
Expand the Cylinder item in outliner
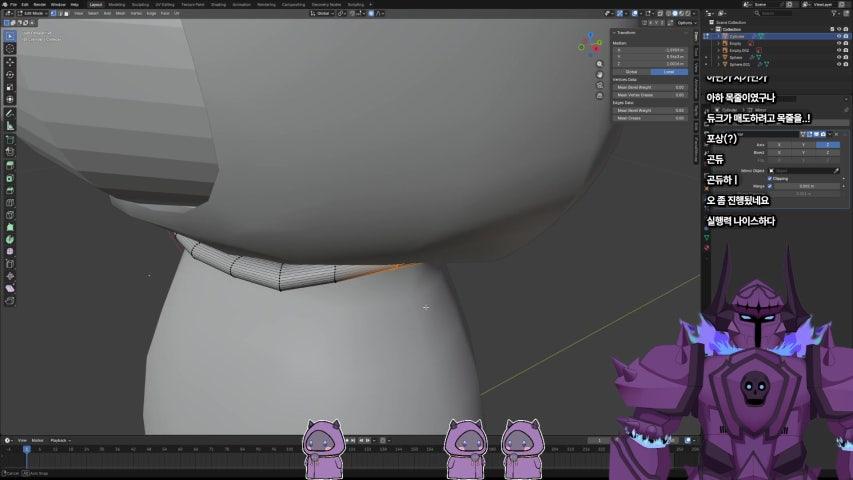pyautogui.click(x=718, y=36)
